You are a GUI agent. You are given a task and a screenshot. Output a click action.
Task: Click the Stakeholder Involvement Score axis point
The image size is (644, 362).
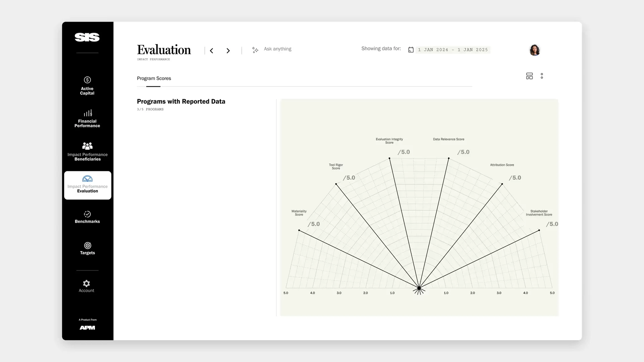539,230
